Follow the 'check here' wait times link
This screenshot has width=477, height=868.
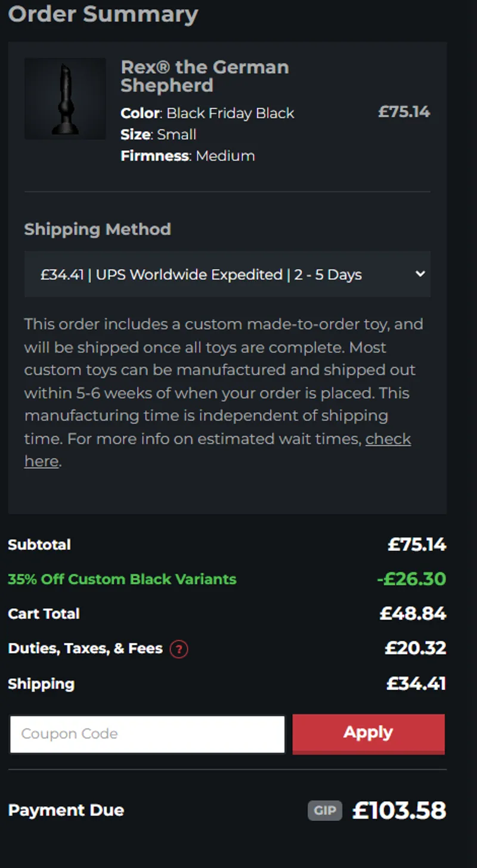click(388, 439)
